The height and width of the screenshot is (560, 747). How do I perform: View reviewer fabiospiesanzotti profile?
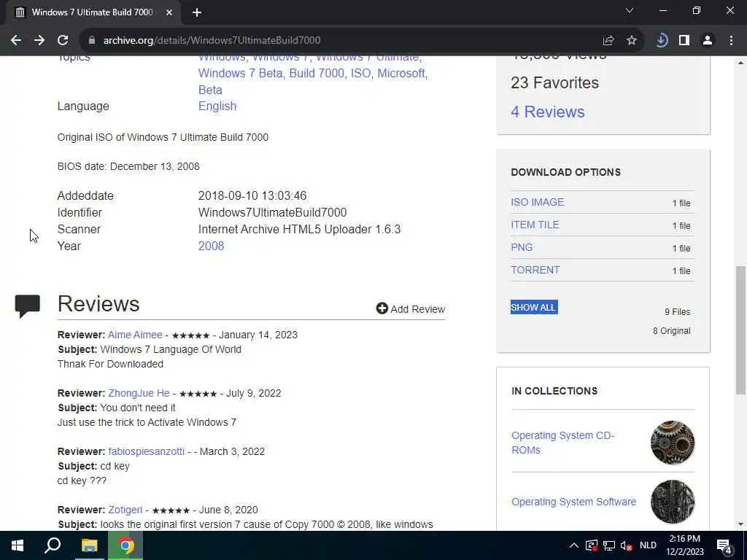pyautogui.click(x=146, y=451)
